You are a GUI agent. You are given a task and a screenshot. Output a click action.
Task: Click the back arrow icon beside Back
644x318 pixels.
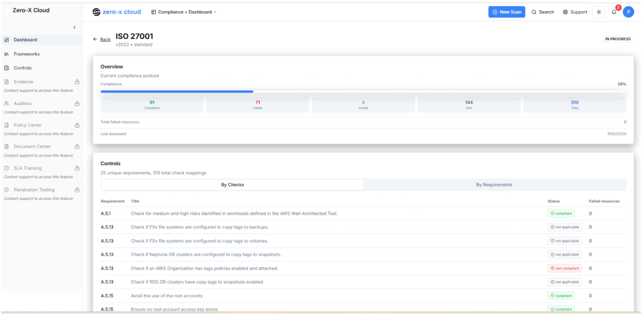(x=95, y=39)
